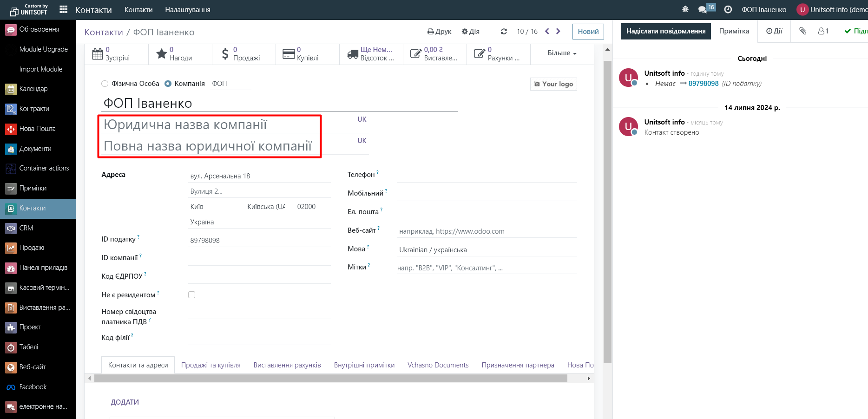Go to next record arrow

558,31
